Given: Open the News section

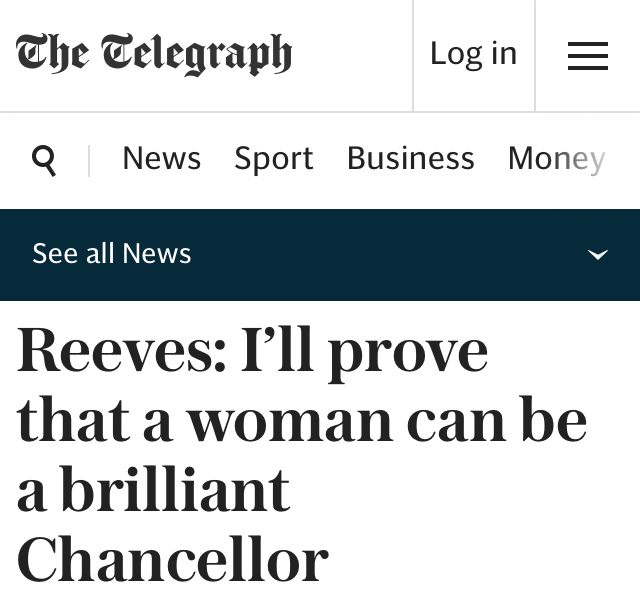Looking at the screenshot, I should pos(161,159).
